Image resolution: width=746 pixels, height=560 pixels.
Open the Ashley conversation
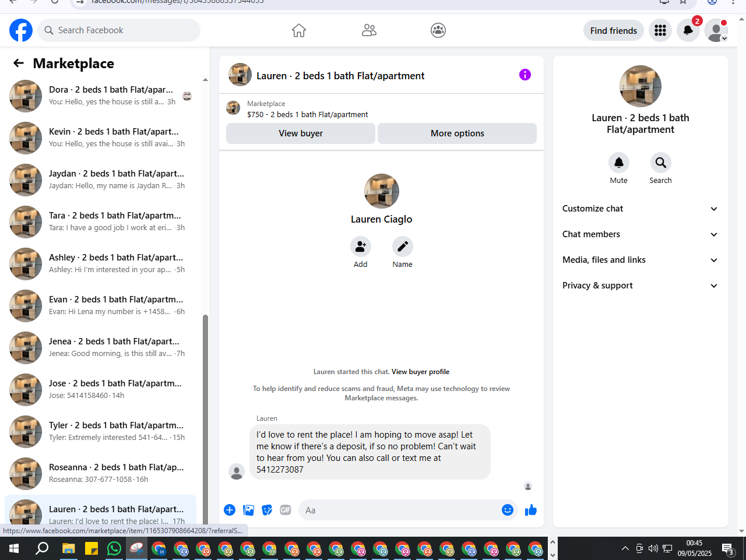[x=101, y=264]
